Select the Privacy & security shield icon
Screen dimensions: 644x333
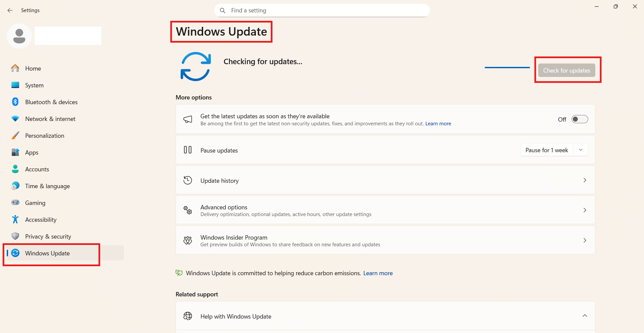(x=15, y=236)
